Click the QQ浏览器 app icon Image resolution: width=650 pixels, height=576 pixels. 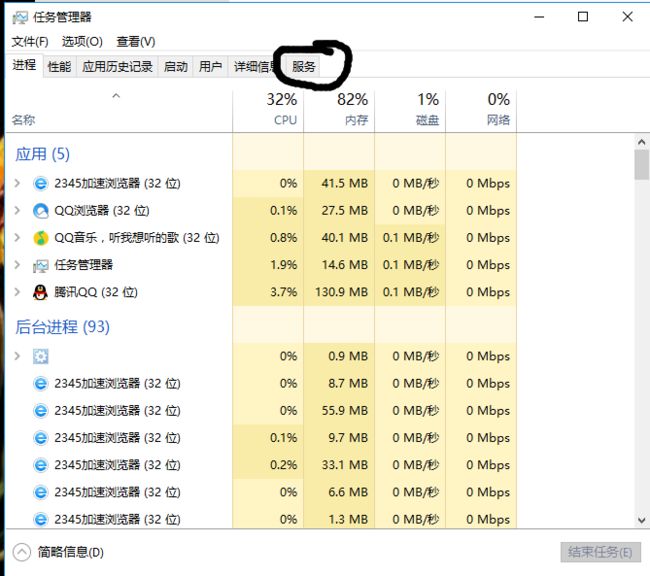click(x=41, y=211)
